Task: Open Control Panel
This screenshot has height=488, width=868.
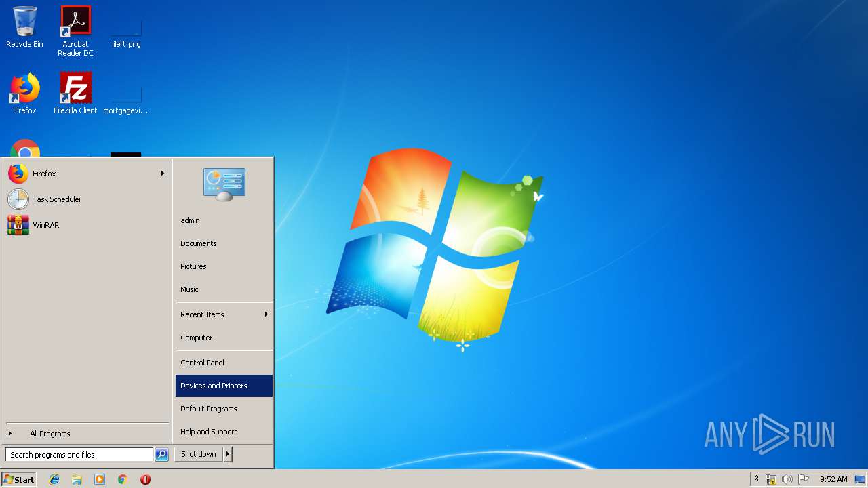Action: tap(224, 363)
